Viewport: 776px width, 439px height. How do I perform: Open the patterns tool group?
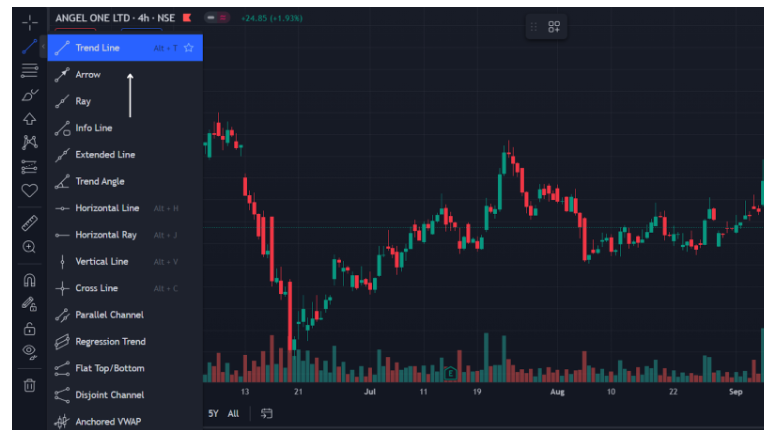pos(29,142)
